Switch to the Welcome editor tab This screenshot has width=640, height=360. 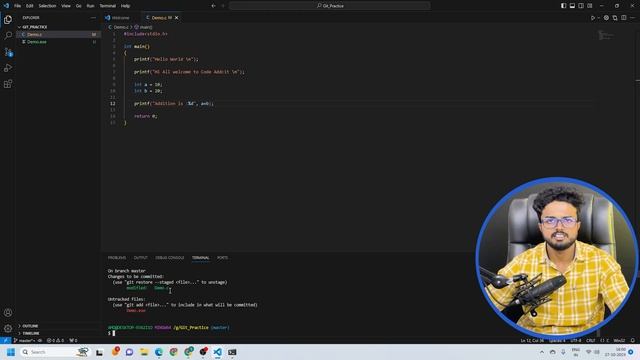(x=120, y=18)
